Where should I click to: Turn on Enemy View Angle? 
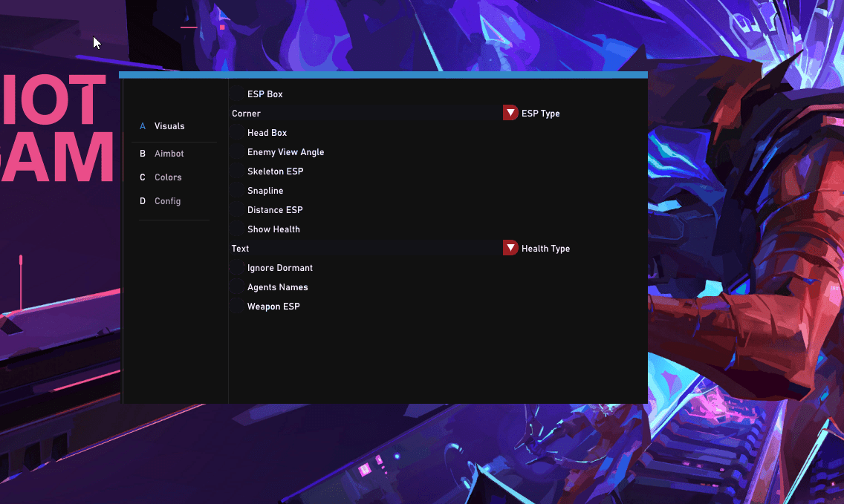pos(238,151)
